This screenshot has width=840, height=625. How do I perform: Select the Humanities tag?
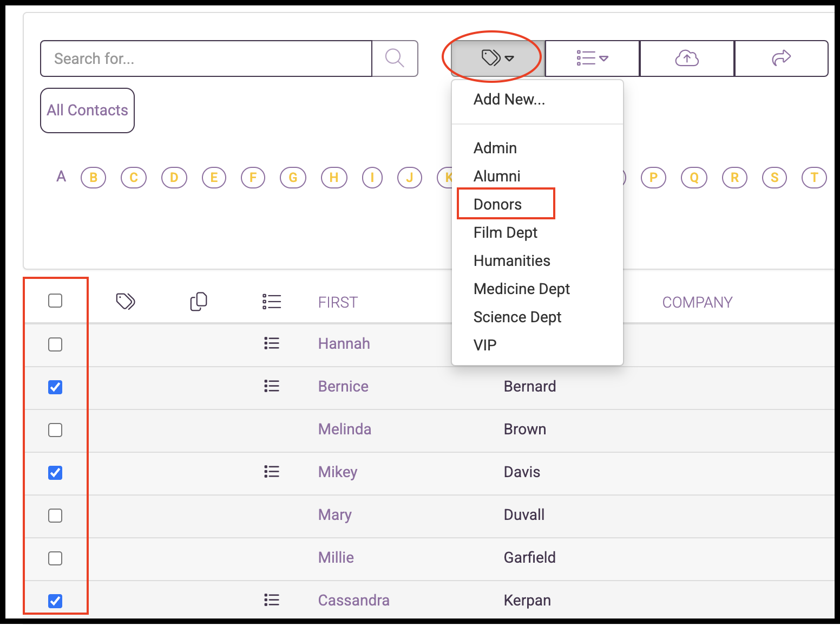point(511,261)
